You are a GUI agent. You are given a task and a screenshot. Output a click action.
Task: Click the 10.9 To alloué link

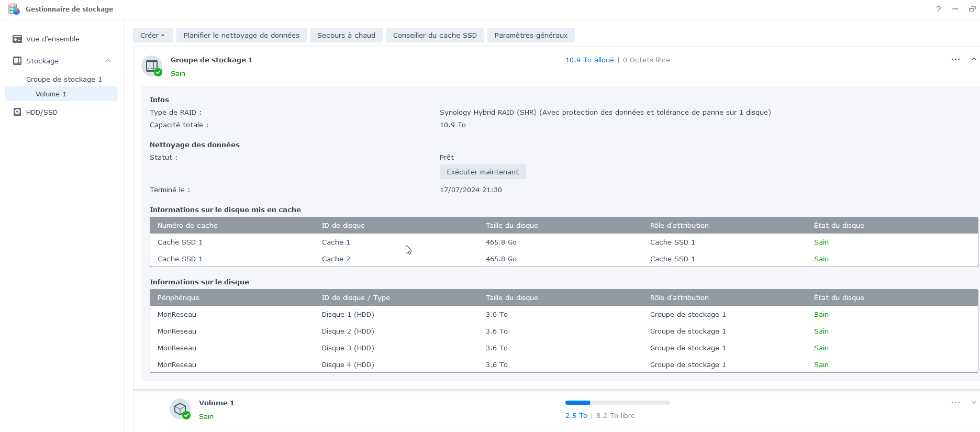(x=589, y=60)
